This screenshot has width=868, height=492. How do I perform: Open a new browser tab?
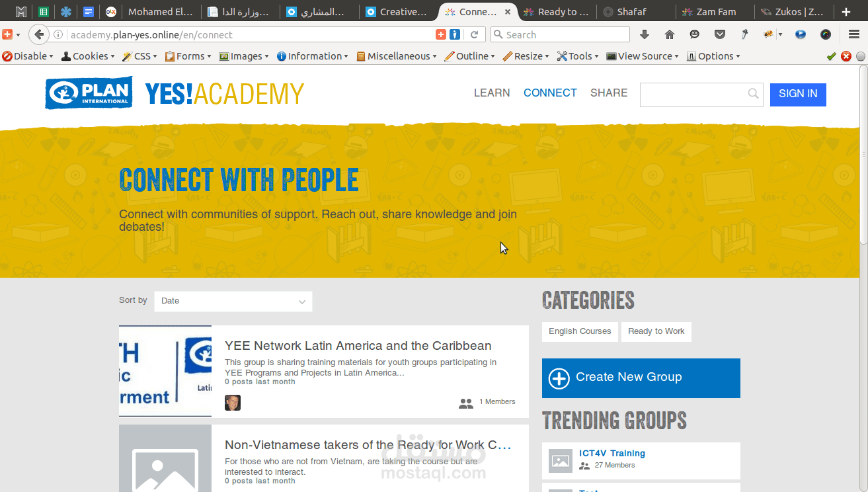point(846,12)
